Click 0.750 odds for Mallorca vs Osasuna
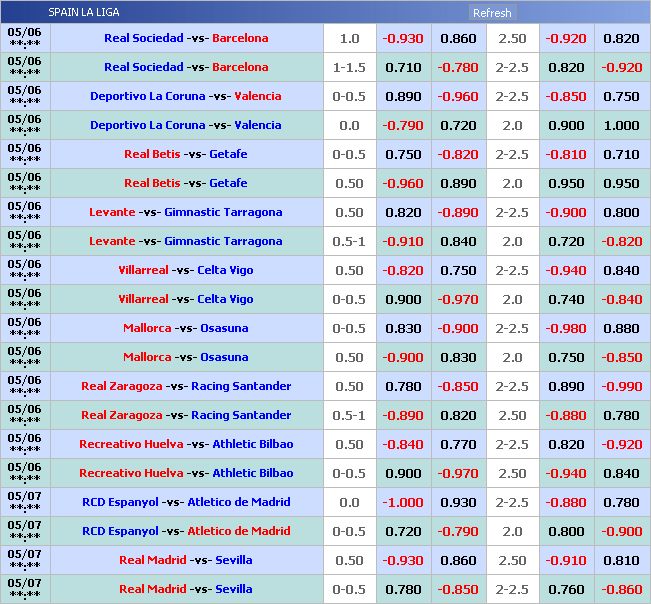This screenshot has width=651, height=604. (566, 357)
